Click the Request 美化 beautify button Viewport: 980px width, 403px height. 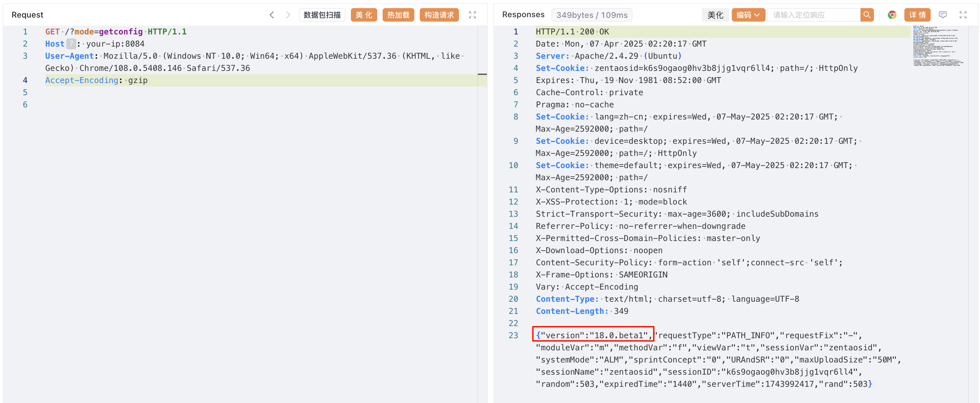(x=363, y=15)
